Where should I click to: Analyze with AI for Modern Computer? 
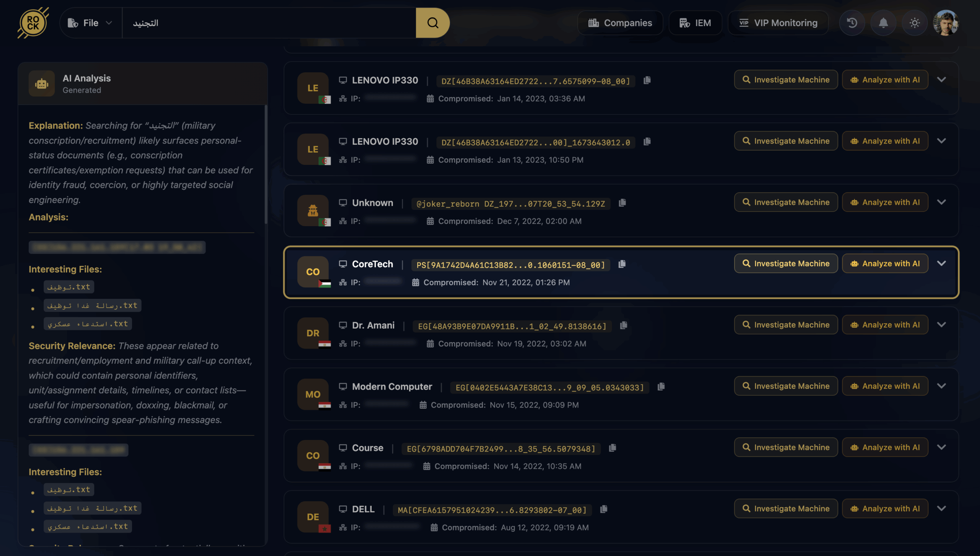pyautogui.click(x=885, y=386)
